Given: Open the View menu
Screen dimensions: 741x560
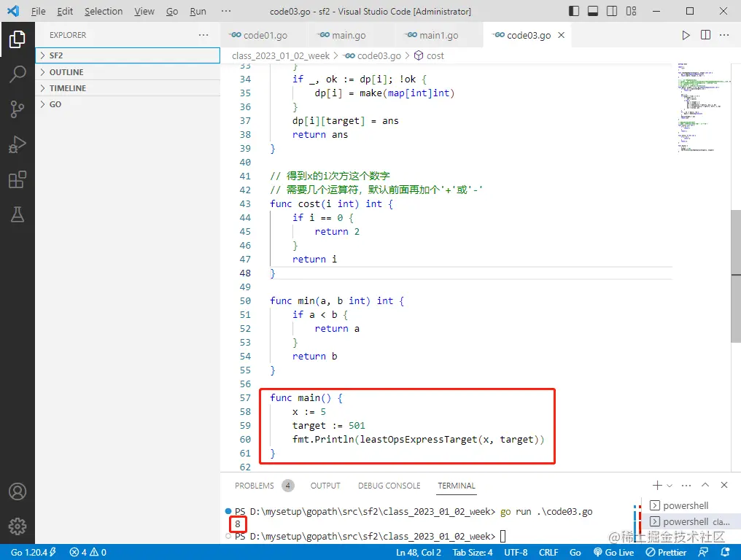Looking at the screenshot, I should pyautogui.click(x=144, y=12).
